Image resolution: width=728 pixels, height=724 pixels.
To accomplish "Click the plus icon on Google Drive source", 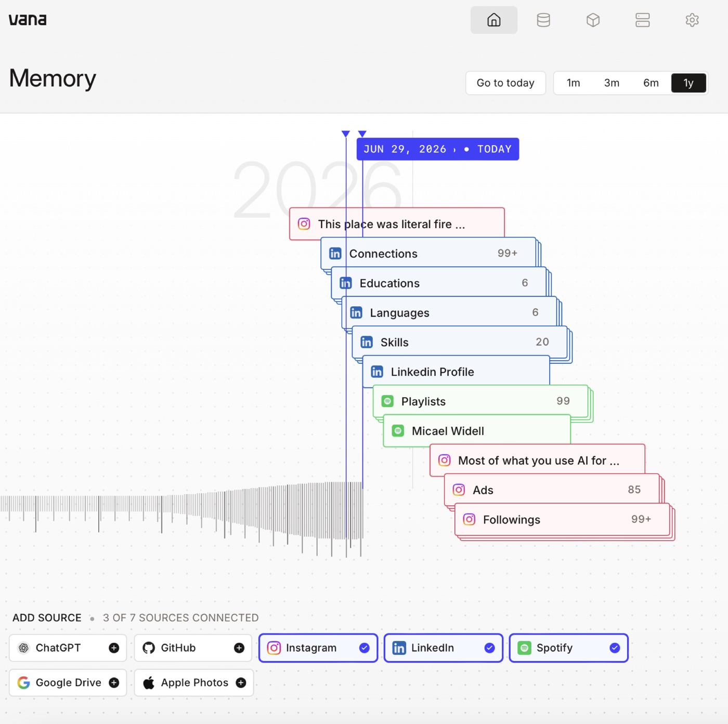I will (114, 682).
